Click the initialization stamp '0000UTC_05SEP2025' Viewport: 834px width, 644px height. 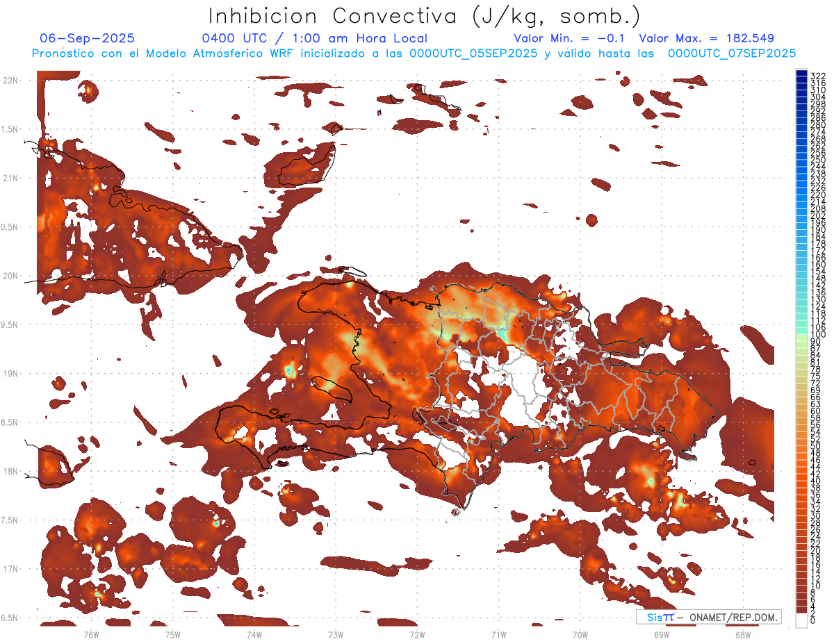(x=473, y=53)
